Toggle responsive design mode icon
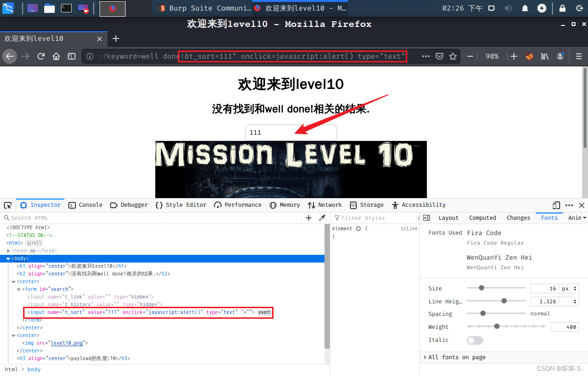The height and width of the screenshot is (376, 588). pyautogui.click(x=557, y=205)
